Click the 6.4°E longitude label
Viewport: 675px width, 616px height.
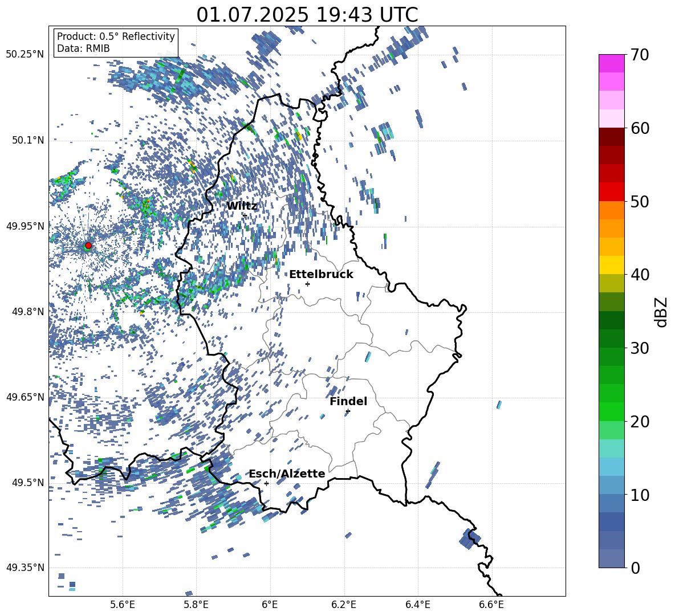pyautogui.click(x=417, y=605)
